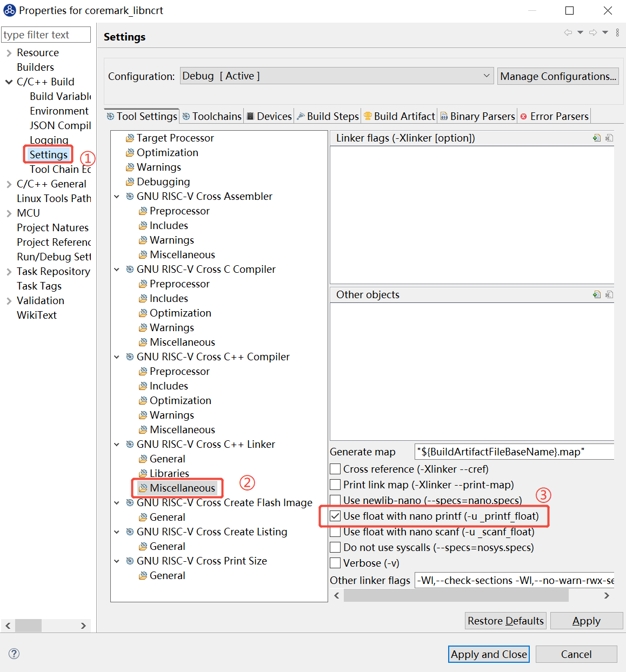
Task: Click the filter text field
Action: click(x=46, y=35)
